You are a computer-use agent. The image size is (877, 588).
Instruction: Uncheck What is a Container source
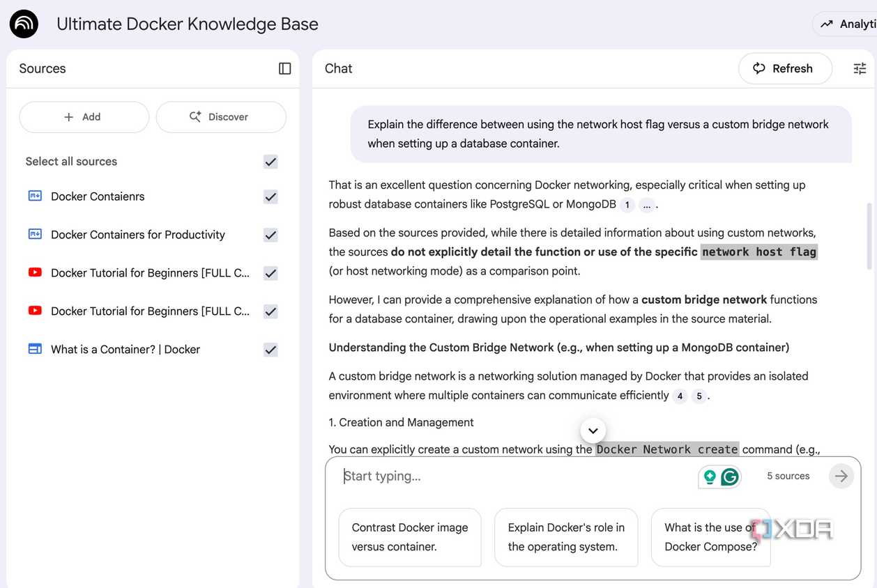pos(270,350)
